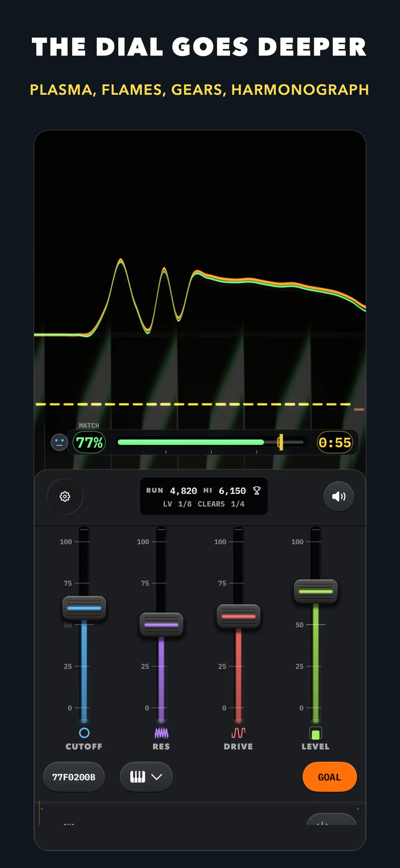
Task: Open settings with the gear icon
Action: 65,496
